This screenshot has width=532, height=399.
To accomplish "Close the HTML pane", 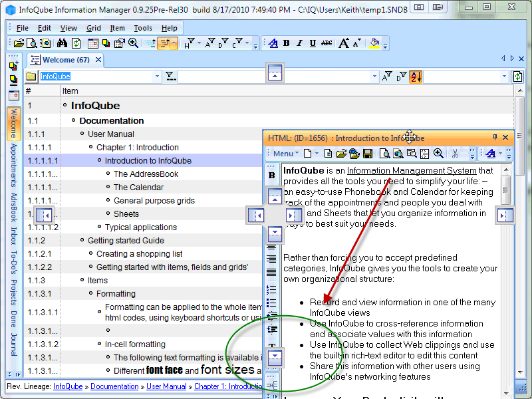I will click(x=505, y=138).
